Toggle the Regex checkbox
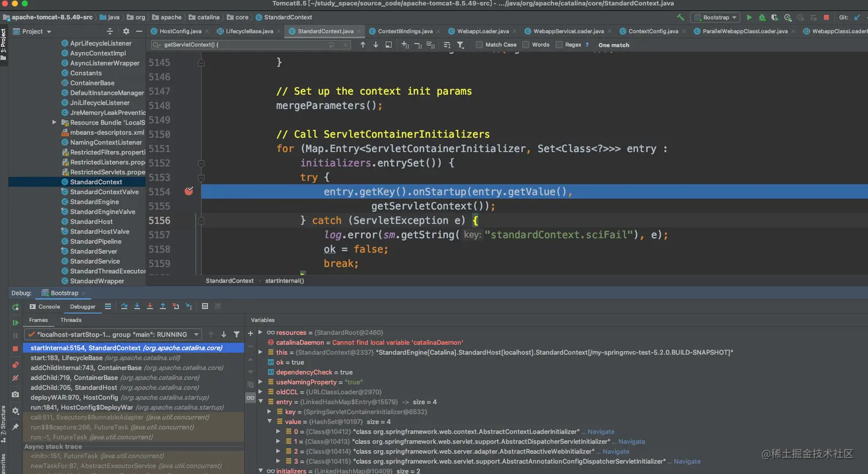The height and width of the screenshot is (474, 868). [x=559, y=45]
